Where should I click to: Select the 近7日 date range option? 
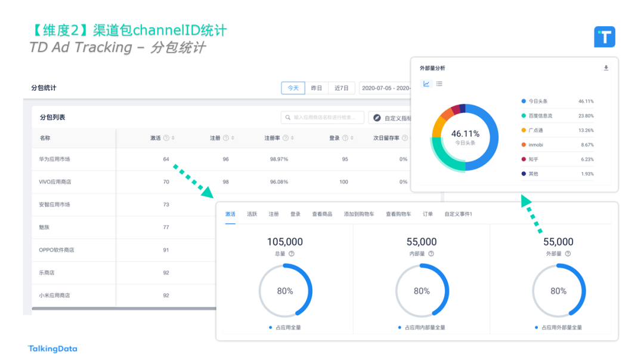coord(342,88)
